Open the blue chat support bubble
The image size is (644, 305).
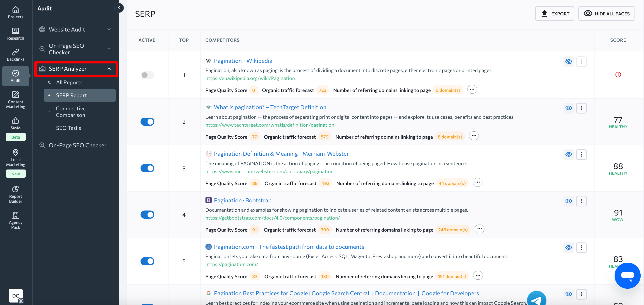pos(627,276)
